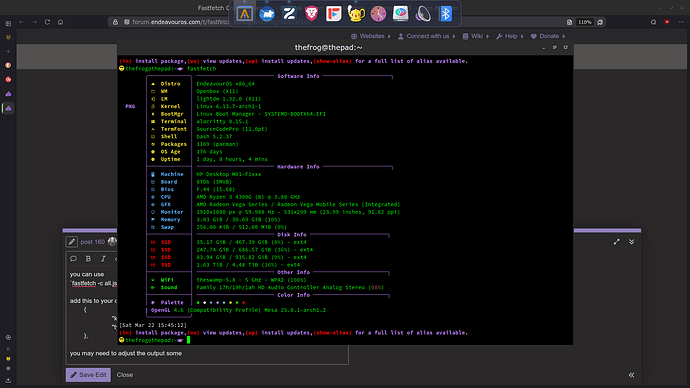Toggle the sidebar panel icon at top left

8,23
